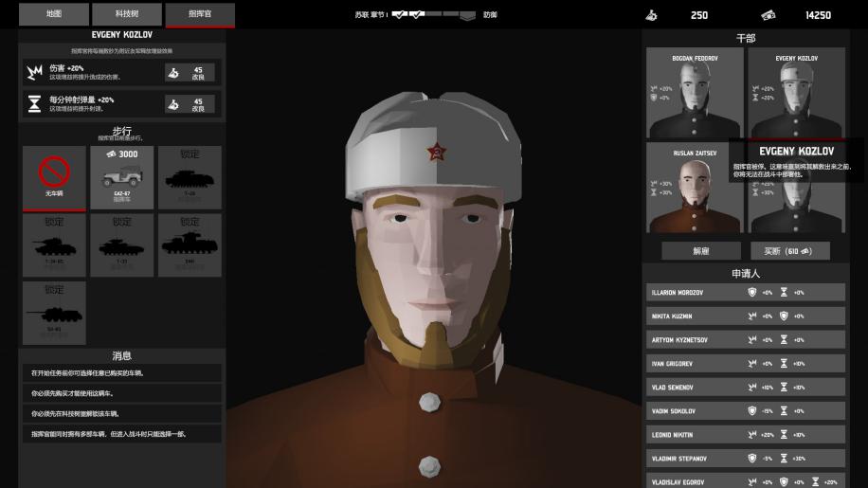Select applicant Vadim Sokolov
The height and width of the screenshot is (488, 868).
pyautogui.click(x=746, y=411)
